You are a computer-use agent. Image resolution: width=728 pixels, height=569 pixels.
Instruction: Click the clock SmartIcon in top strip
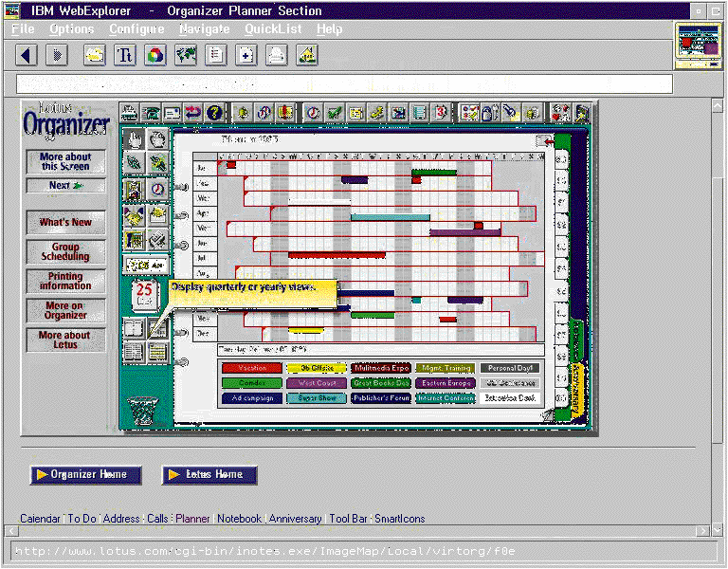click(313, 113)
